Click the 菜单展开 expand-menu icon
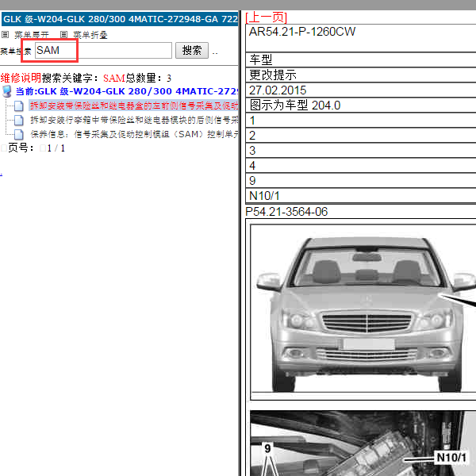The height and width of the screenshot is (476, 476). 6,35
